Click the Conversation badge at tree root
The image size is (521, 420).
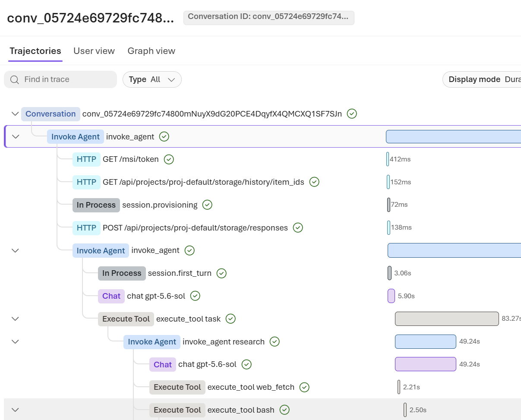click(x=51, y=114)
